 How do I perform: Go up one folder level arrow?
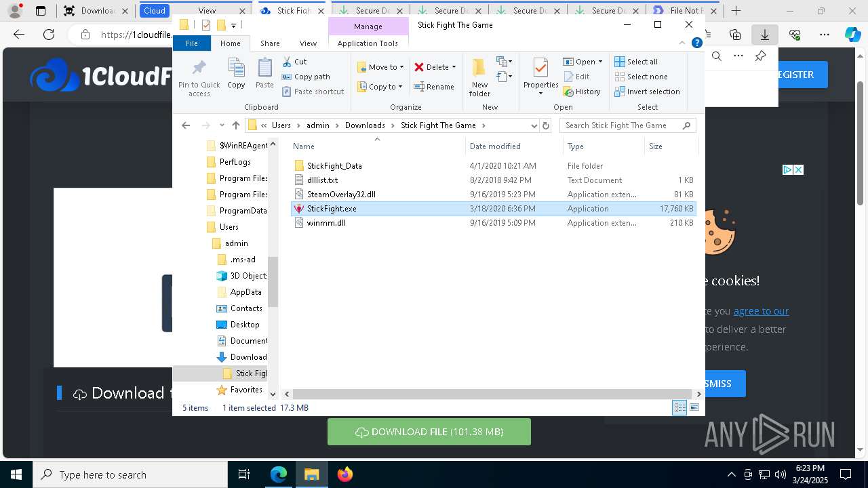click(236, 125)
